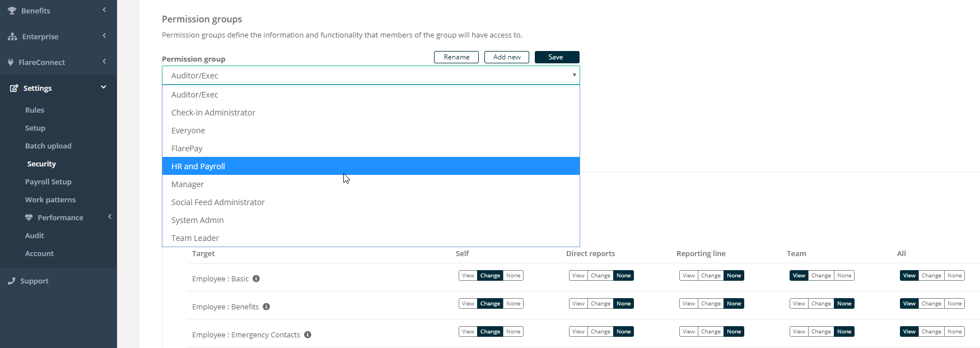Viewport: 980px width, 348px height.
Task: Pick Social Feed Administrator group
Action: [x=371, y=202]
